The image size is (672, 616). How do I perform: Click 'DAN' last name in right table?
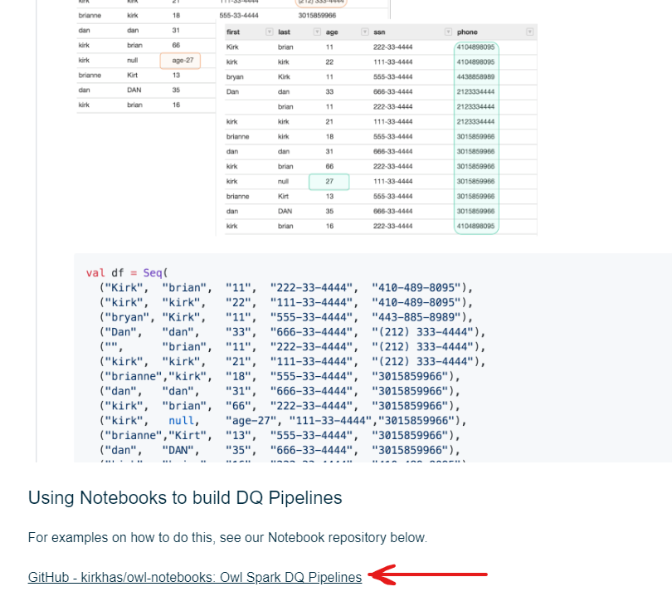click(285, 211)
